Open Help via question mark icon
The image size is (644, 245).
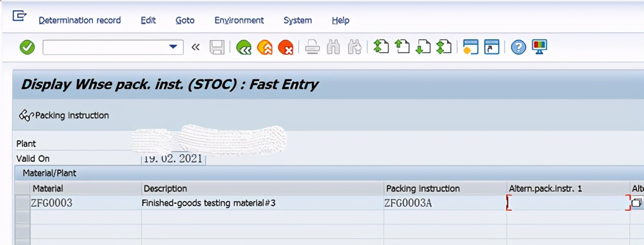pyautogui.click(x=518, y=47)
